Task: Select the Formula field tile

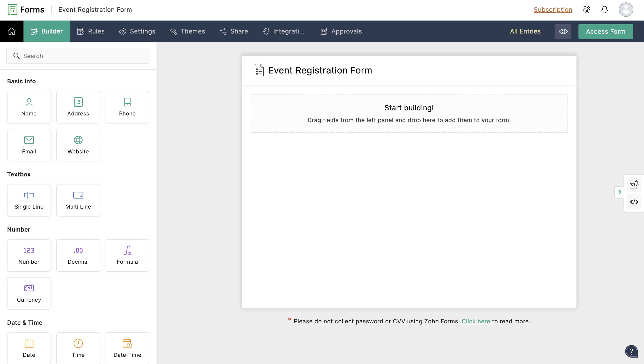Action: pyautogui.click(x=127, y=255)
